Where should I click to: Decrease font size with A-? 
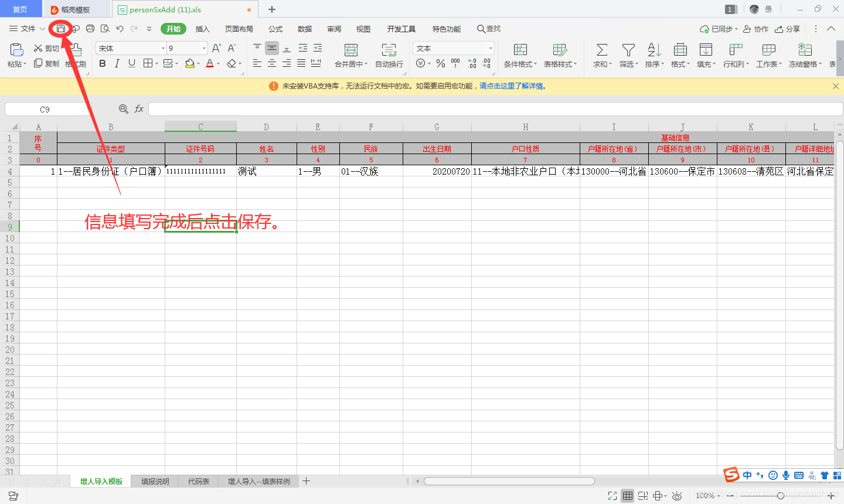[232, 48]
